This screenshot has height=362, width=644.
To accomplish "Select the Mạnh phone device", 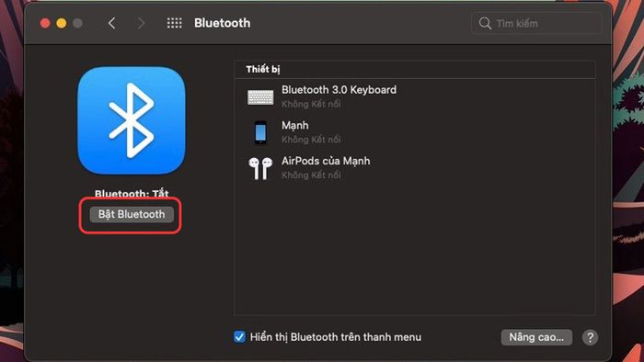I will 415,132.
